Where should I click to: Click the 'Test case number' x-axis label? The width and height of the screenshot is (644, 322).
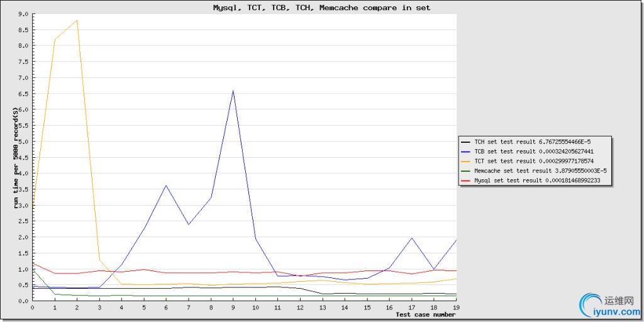[426, 315]
